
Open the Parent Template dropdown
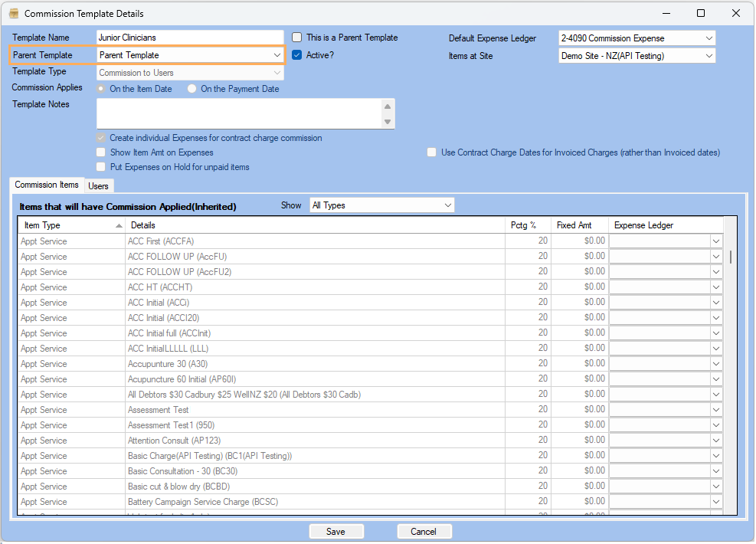(x=277, y=55)
